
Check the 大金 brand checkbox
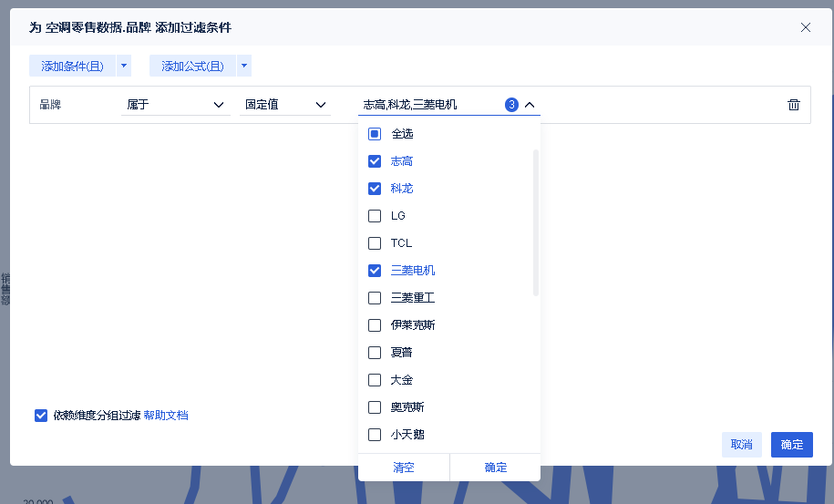click(375, 380)
